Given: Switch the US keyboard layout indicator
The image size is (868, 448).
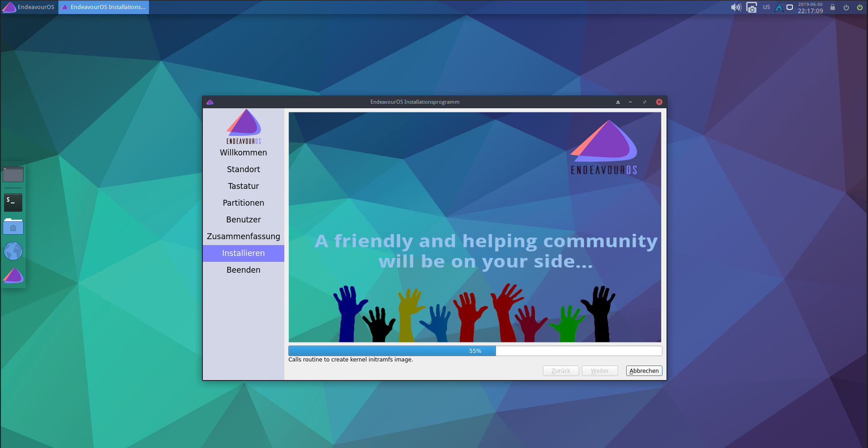Looking at the screenshot, I should [766, 7].
